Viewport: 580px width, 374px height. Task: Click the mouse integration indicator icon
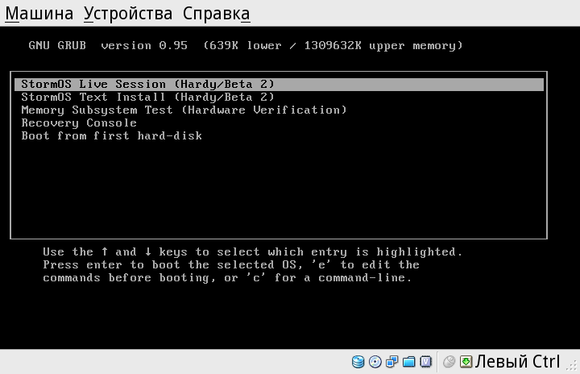[449, 361]
